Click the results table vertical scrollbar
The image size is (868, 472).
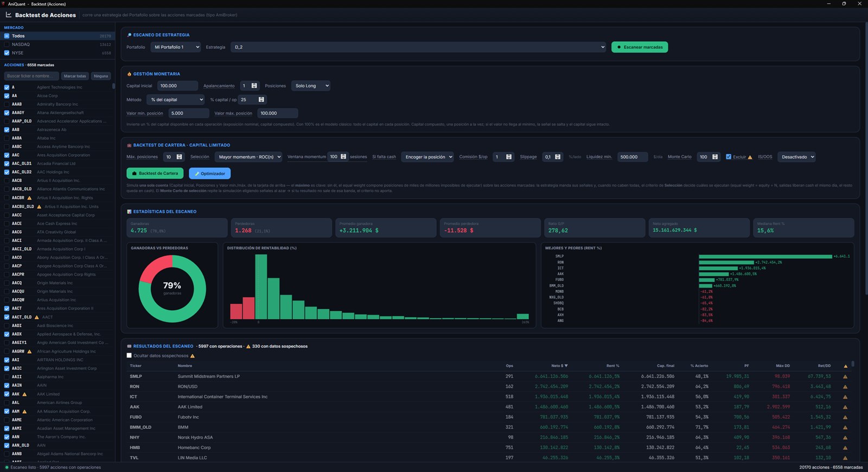coord(853,364)
